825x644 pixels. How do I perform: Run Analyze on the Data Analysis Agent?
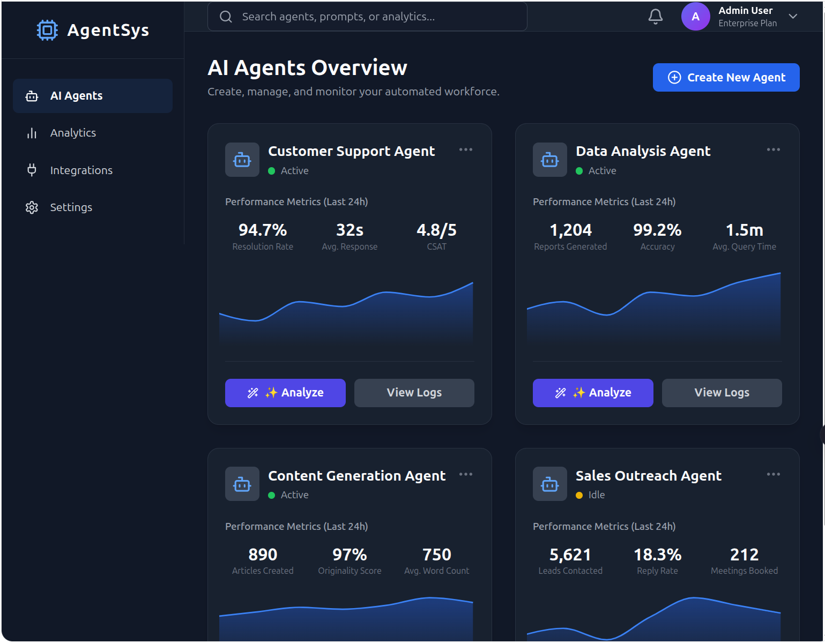coord(592,392)
